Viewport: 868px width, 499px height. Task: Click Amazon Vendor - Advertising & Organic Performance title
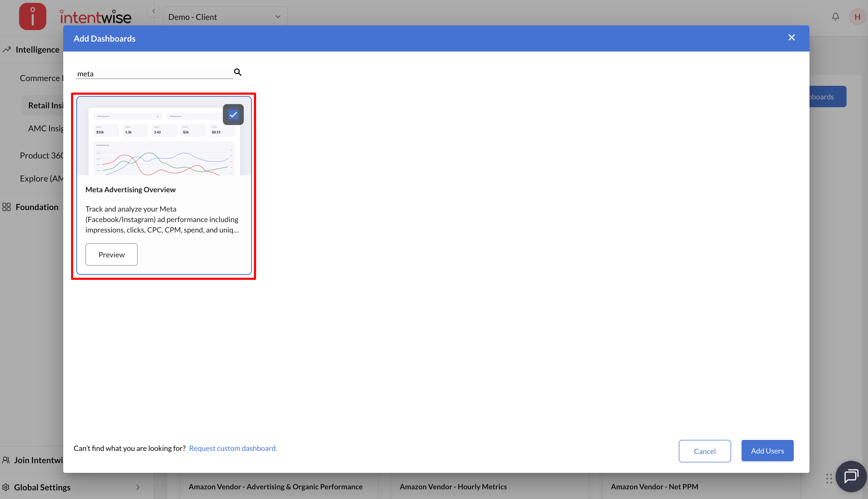[x=276, y=487]
